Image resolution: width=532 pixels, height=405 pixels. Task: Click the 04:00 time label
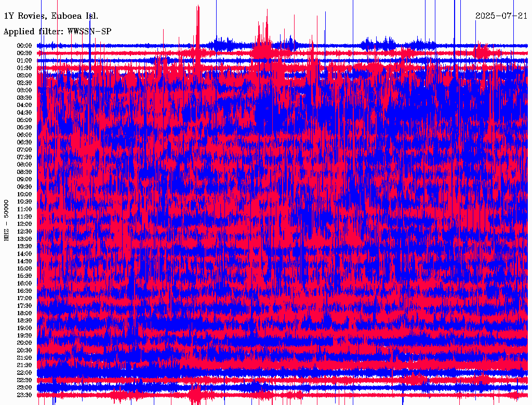[24, 105]
